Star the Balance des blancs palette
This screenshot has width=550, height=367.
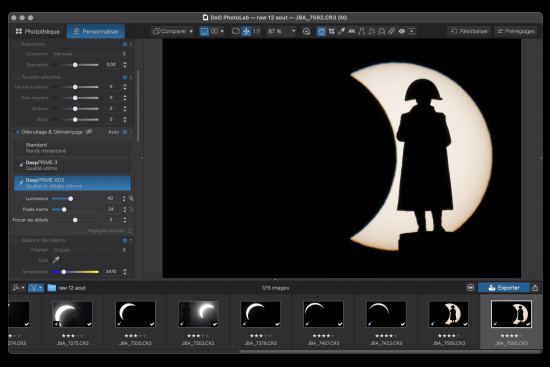coord(125,240)
